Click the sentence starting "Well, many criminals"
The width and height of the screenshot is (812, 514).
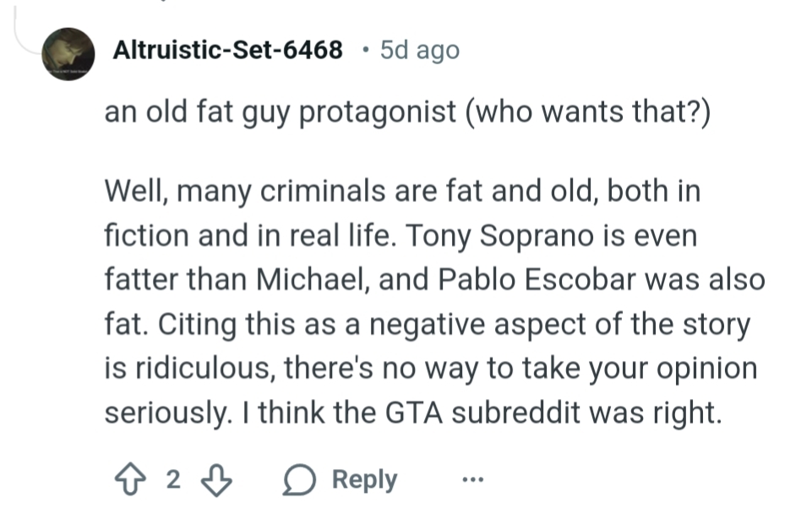[253, 192]
